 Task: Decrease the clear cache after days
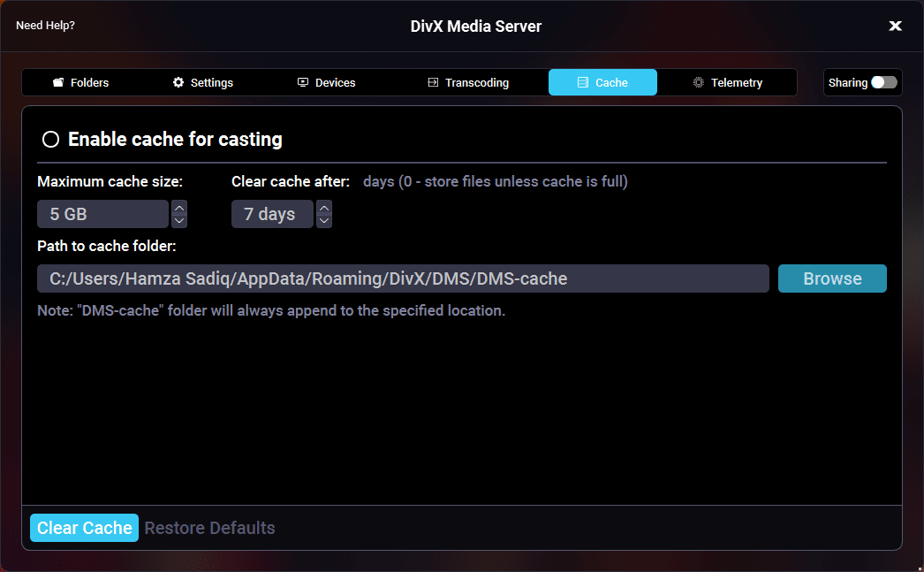click(x=324, y=220)
